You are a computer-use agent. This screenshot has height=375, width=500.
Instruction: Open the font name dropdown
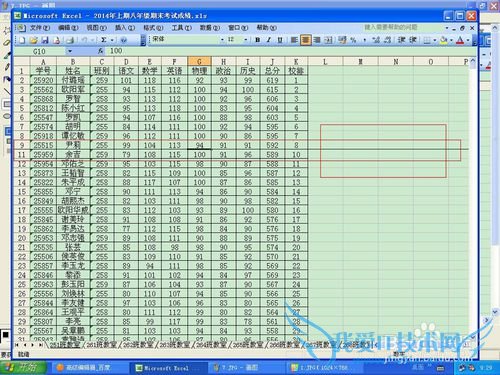[x=222, y=40]
